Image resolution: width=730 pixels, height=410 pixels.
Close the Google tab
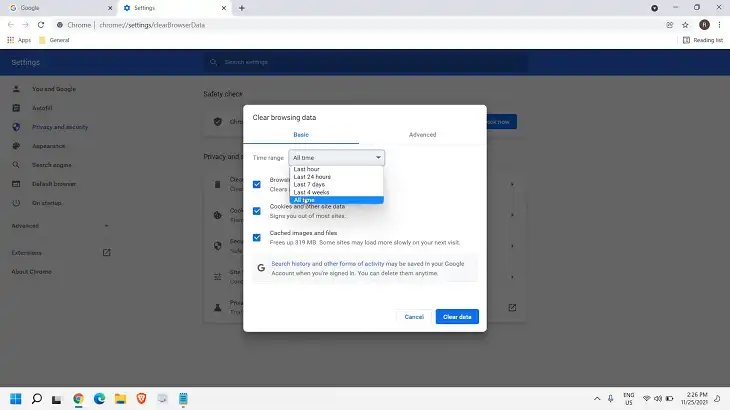[x=110, y=8]
